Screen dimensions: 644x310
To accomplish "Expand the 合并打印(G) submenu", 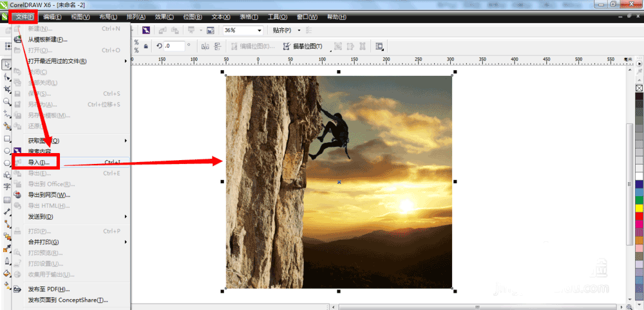I will (x=126, y=242).
